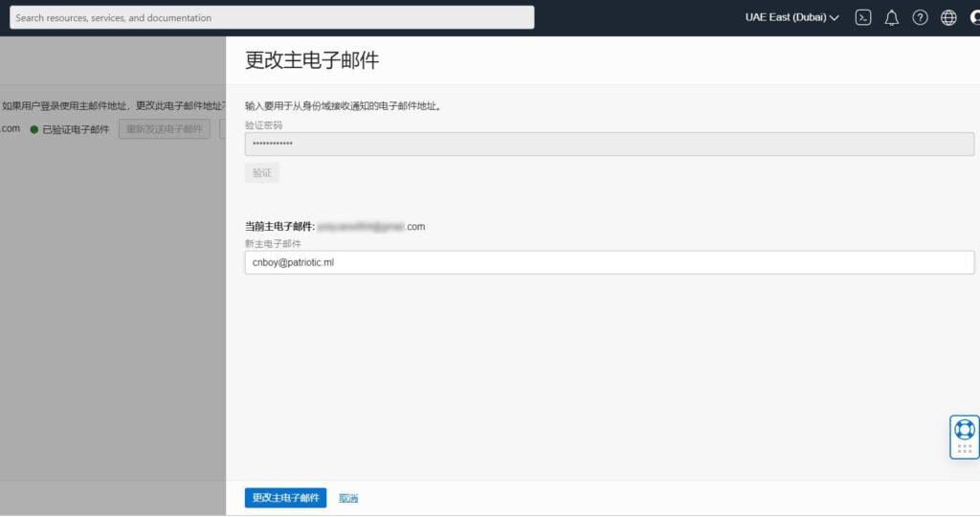
Task: Click the 已验证电子邮件 status text
Action: [76, 129]
